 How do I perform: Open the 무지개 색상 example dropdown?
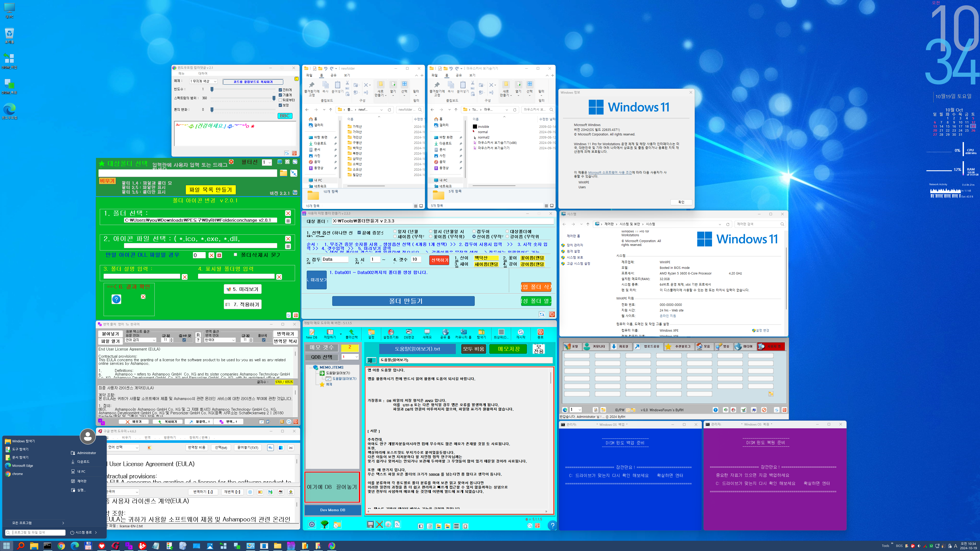coord(203,81)
